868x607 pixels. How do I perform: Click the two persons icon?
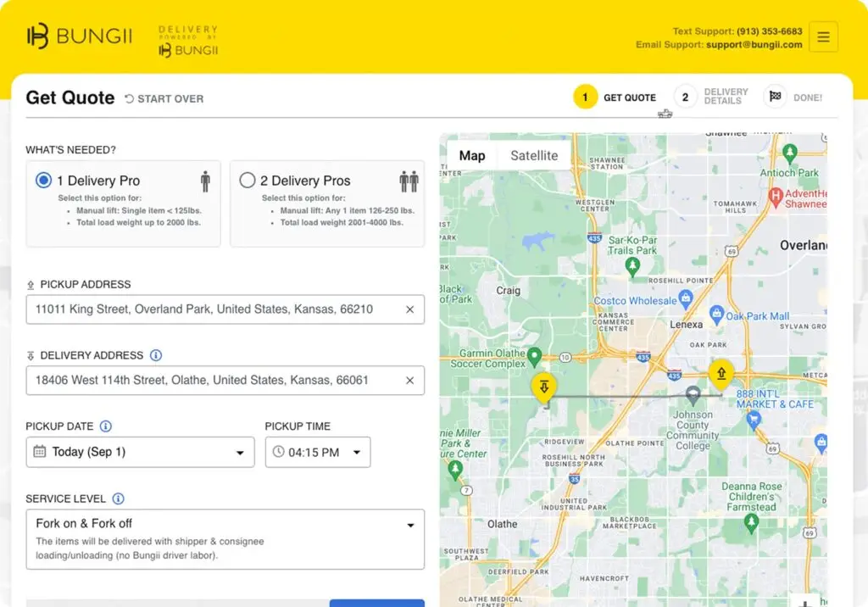[409, 181]
